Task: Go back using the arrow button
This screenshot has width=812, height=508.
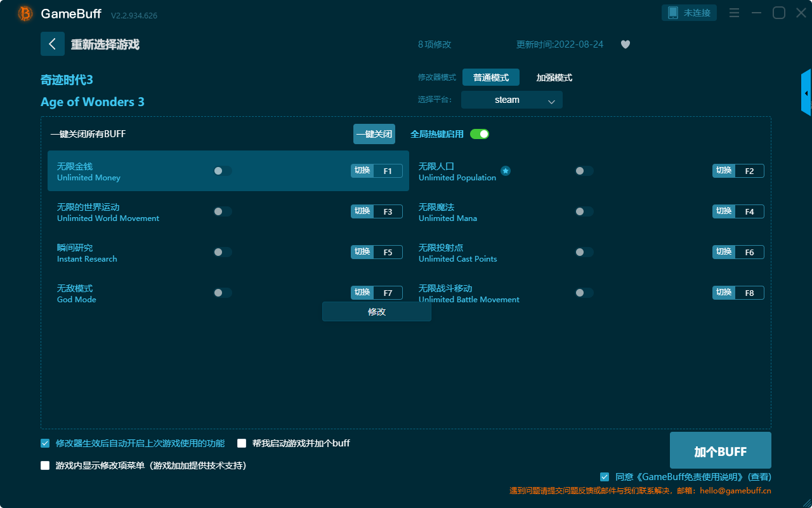Action: tap(53, 44)
